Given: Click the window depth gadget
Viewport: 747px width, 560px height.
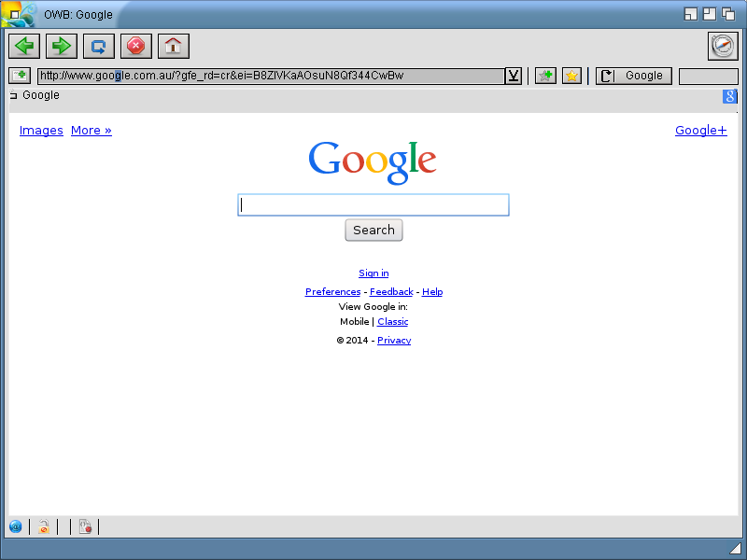Looking at the screenshot, I should 728,14.
